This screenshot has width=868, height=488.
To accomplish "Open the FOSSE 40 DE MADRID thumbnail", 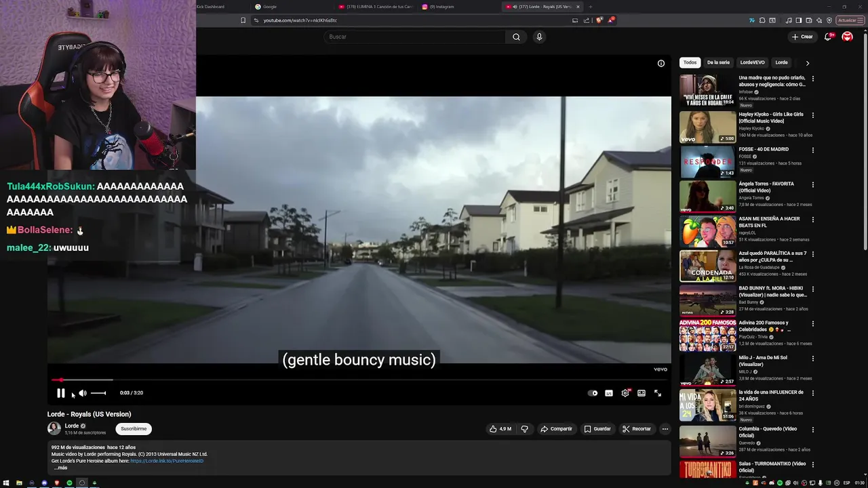I will click(707, 161).
